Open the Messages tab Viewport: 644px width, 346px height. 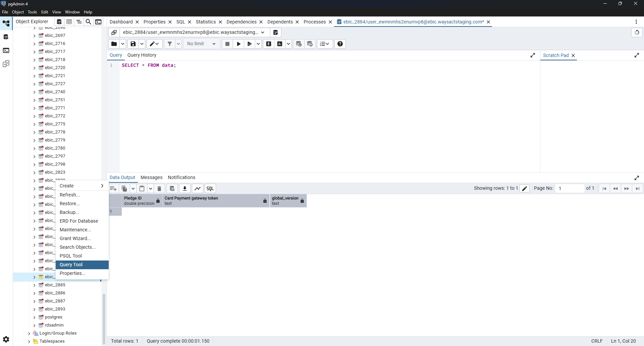[151, 177]
